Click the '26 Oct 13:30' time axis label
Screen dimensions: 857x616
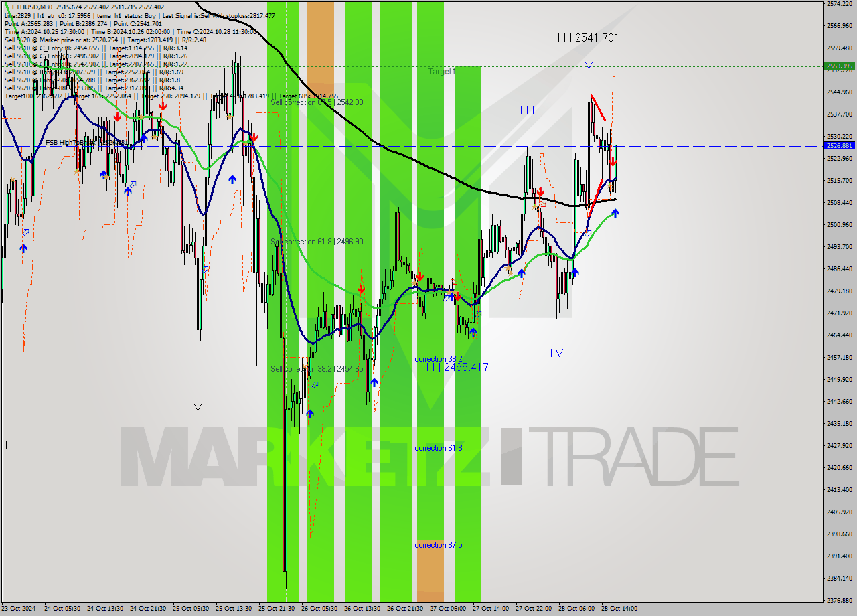362,609
